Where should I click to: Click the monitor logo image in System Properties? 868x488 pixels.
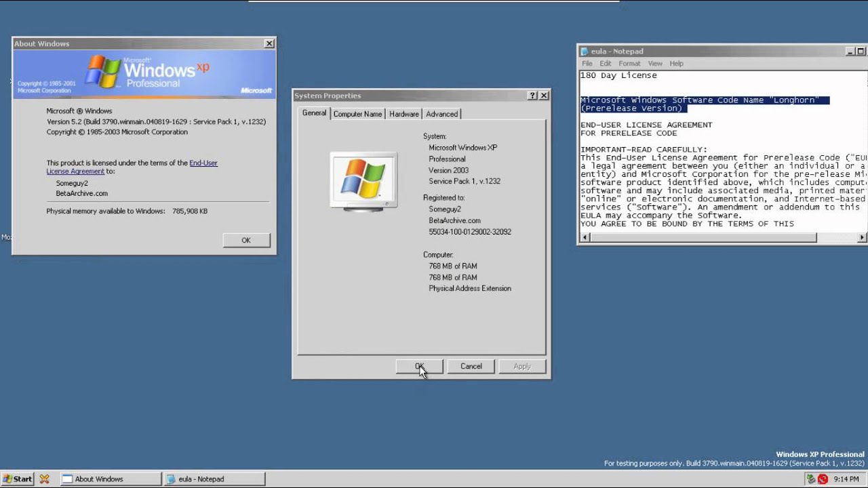363,182
